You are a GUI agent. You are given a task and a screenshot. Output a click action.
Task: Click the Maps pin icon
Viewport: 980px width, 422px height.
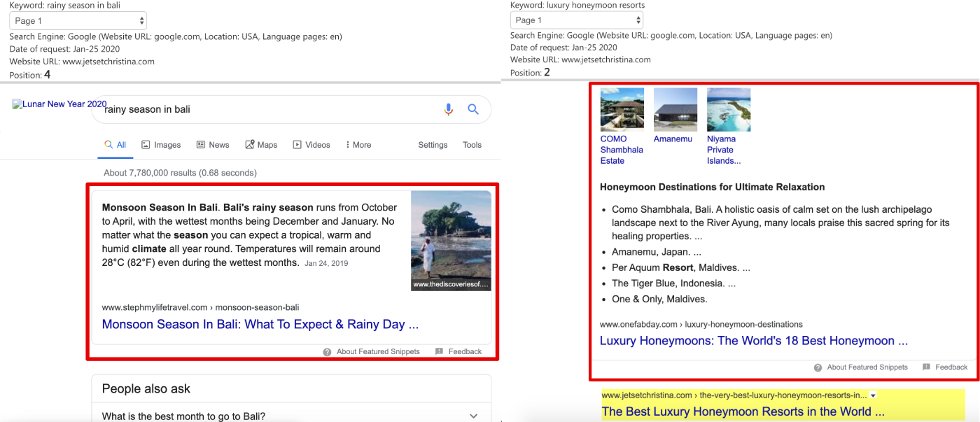point(250,144)
